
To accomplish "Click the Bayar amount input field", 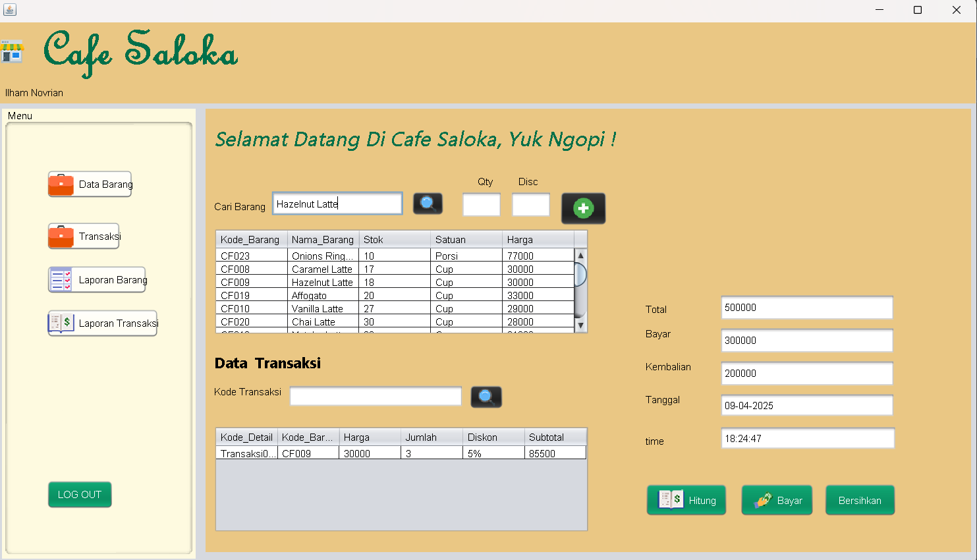I will 806,341.
